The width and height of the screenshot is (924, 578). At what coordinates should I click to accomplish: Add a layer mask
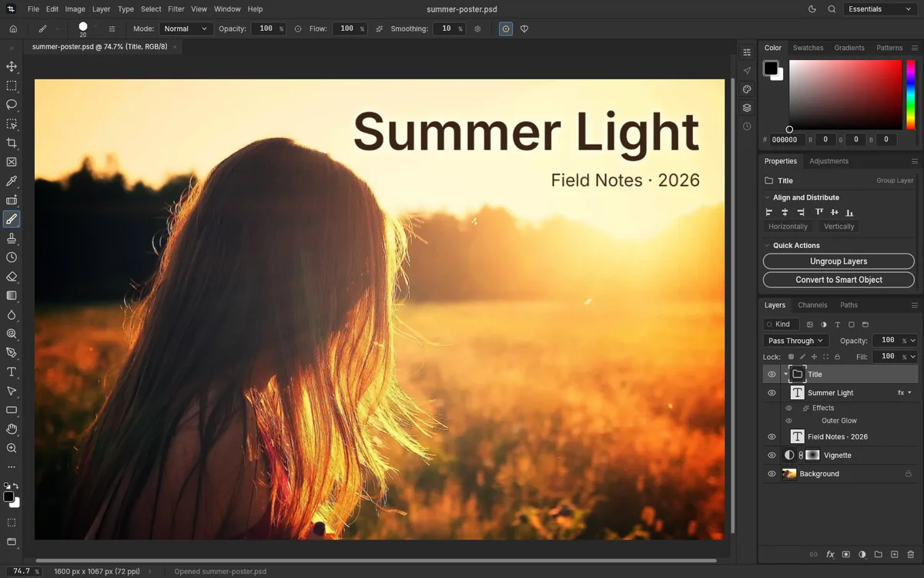point(846,554)
